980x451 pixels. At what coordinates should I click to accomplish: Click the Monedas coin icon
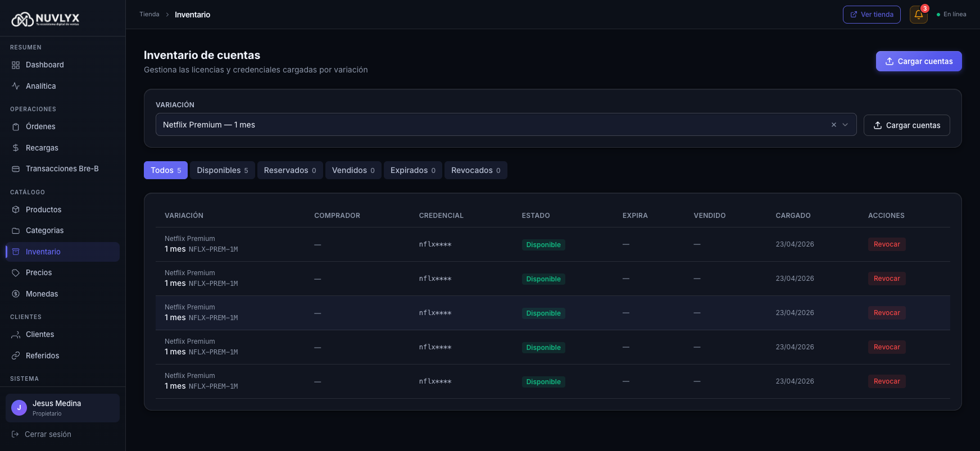[x=16, y=294]
